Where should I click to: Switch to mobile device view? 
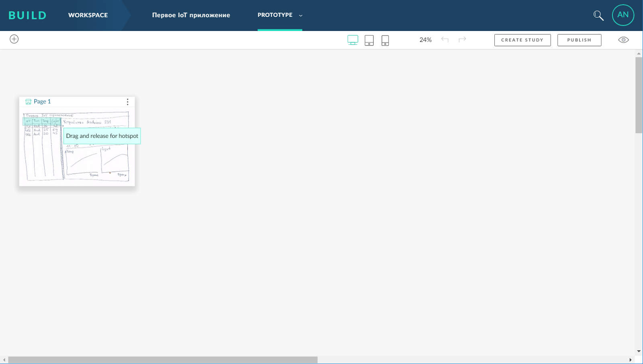coord(385,40)
